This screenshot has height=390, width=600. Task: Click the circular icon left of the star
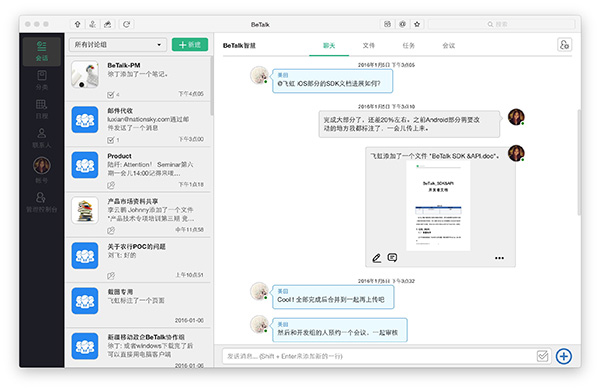pyautogui.click(x=402, y=24)
